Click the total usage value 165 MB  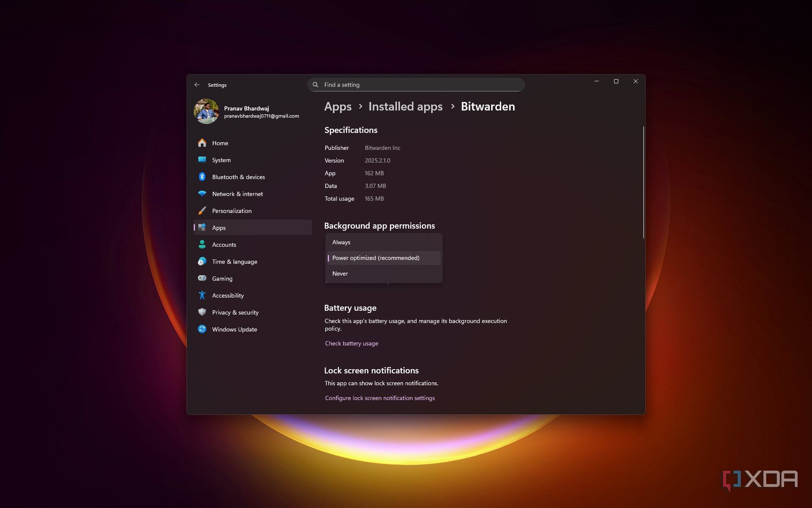374,199
